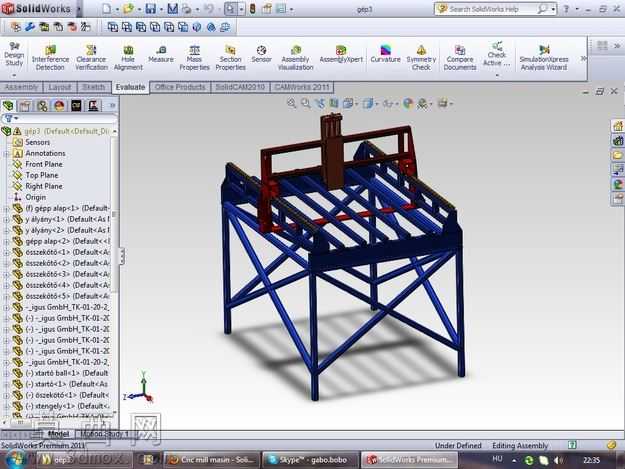Switch to the Assembly tab
Screen dimensions: 625x469
pos(22,87)
